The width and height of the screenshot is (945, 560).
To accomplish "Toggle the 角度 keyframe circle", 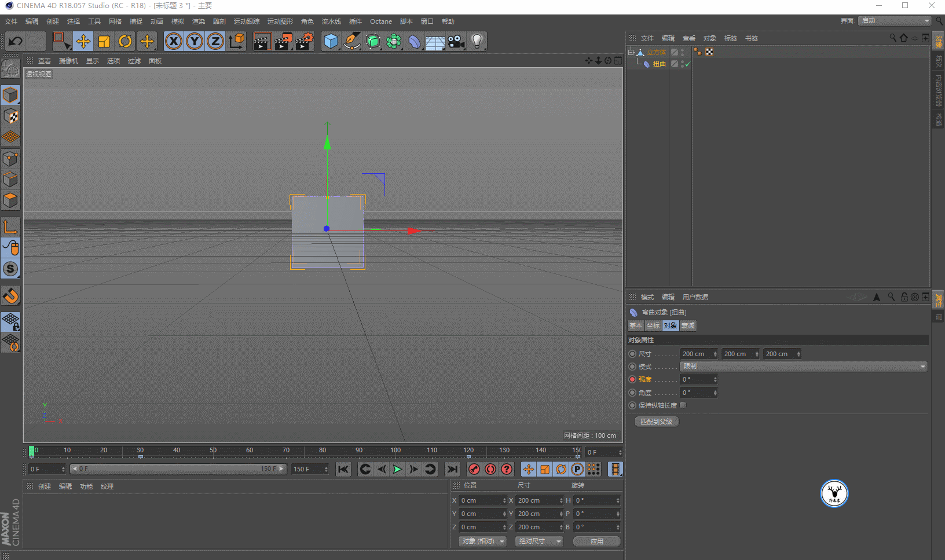I will [632, 393].
